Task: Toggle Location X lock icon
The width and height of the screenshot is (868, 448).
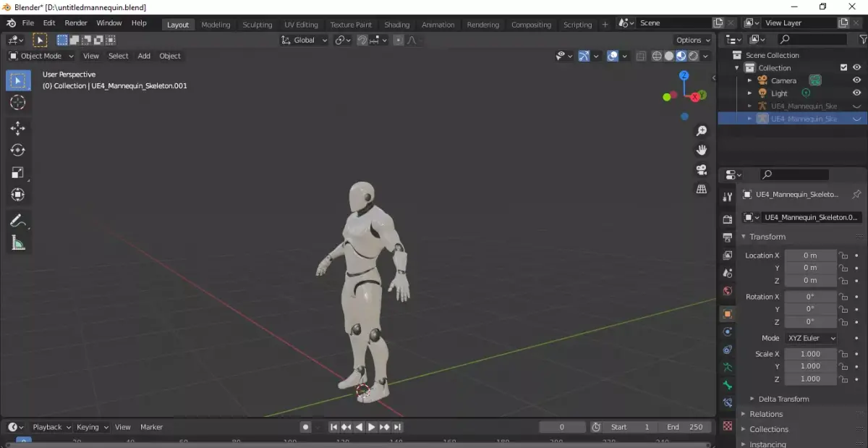Action: [843, 255]
